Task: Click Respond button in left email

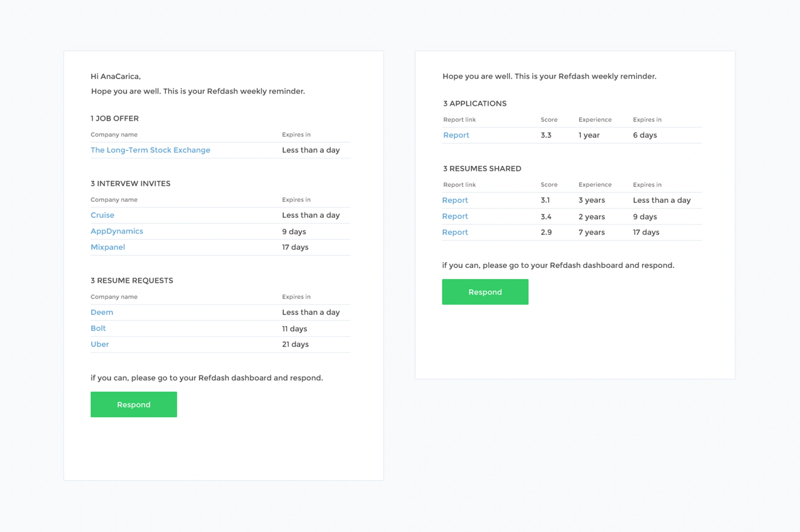Action: (134, 404)
